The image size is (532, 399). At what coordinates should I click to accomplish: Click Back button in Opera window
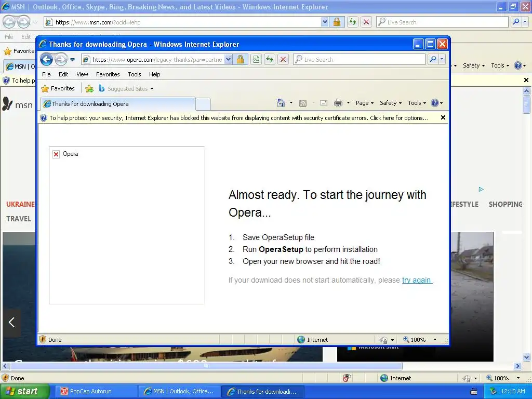(x=46, y=60)
